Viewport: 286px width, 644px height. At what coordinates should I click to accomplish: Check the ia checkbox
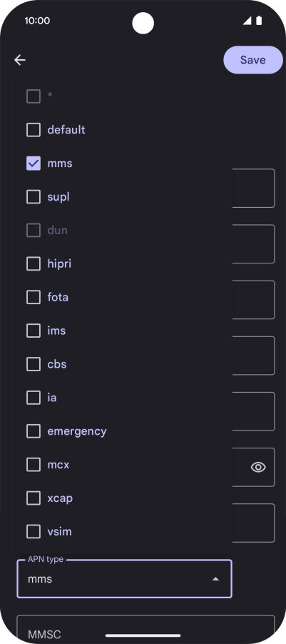[x=34, y=398]
